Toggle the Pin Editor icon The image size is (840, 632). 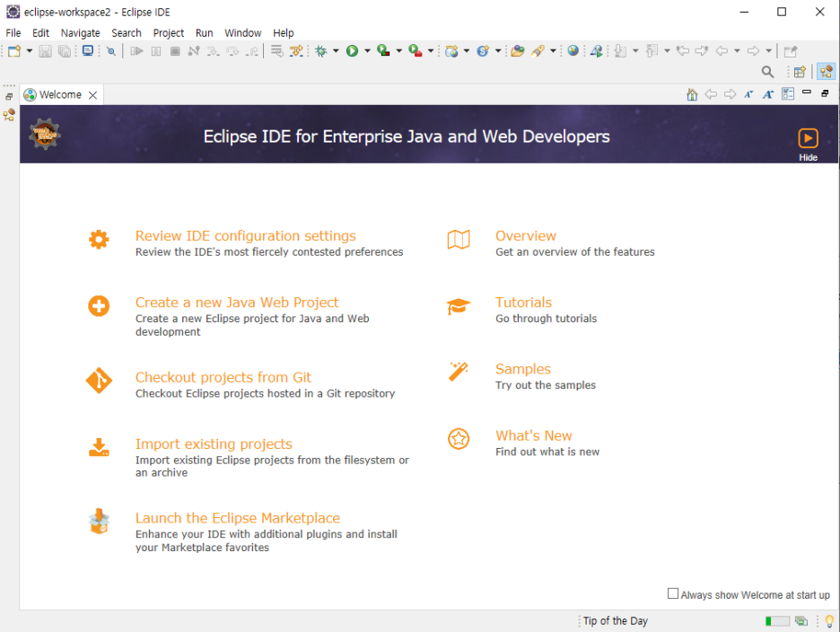[790, 51]
